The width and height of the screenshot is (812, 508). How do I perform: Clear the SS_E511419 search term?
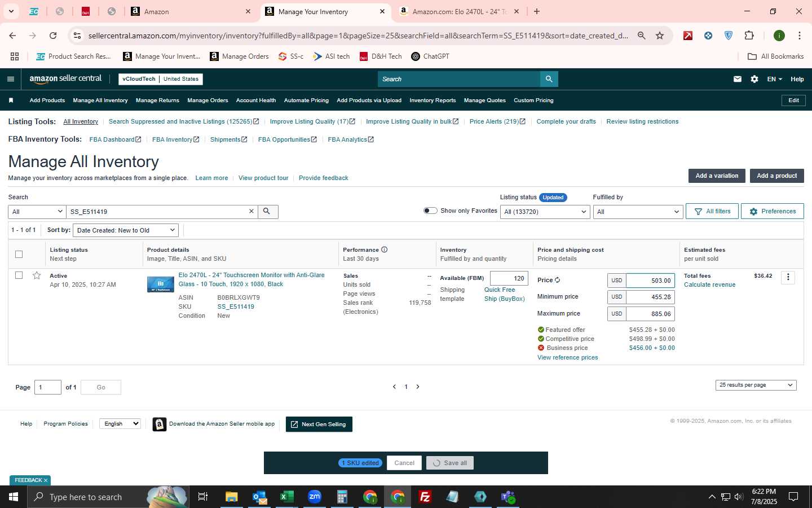251,211
